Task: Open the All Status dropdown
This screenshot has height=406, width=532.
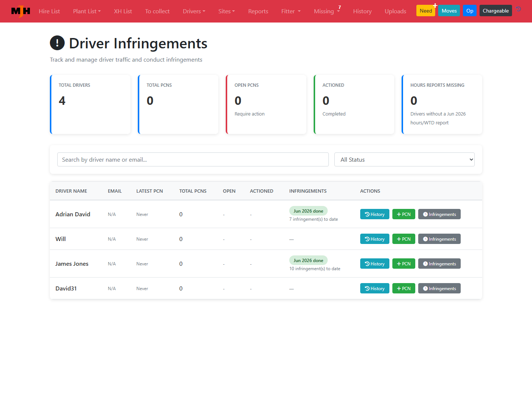Action: [x=405, y=159]
